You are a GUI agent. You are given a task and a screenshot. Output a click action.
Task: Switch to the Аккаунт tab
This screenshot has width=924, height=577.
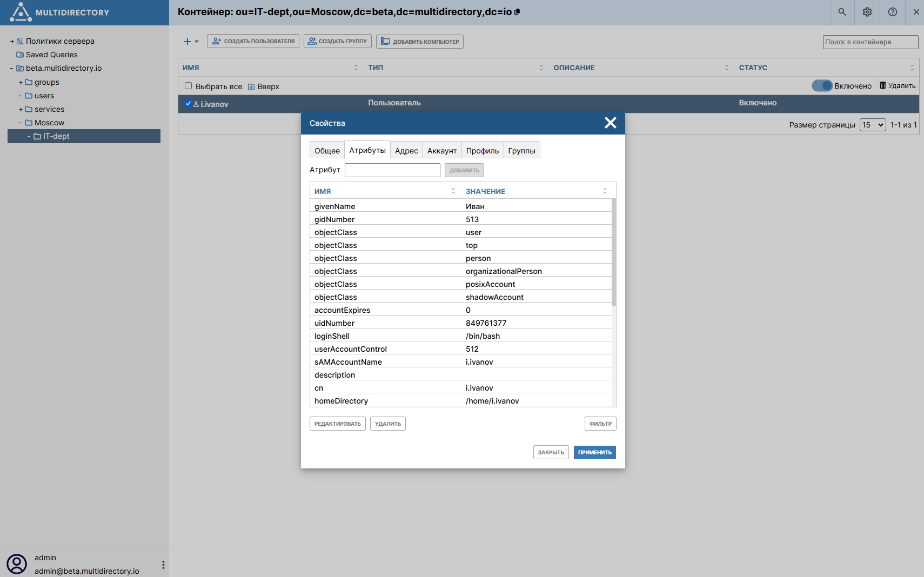pyautogui.click(x=441, y=151)
